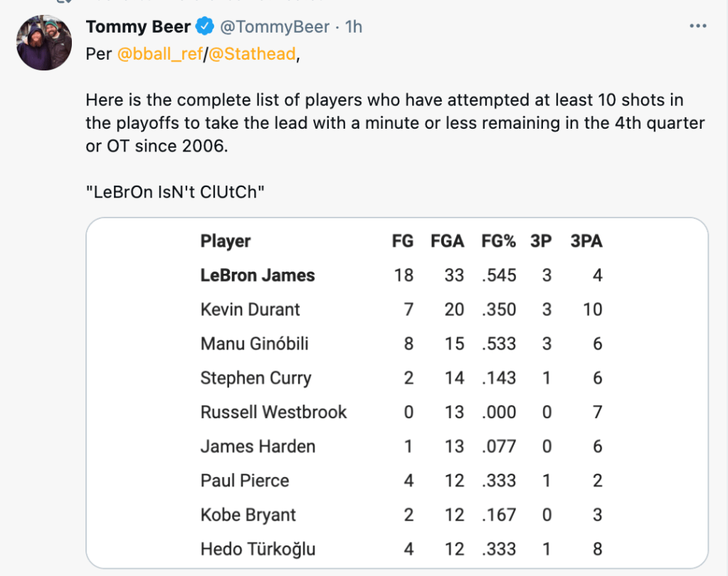Click the FG% column header in the image
Viewport: 728px width, 576px height.
click(498, 241)
